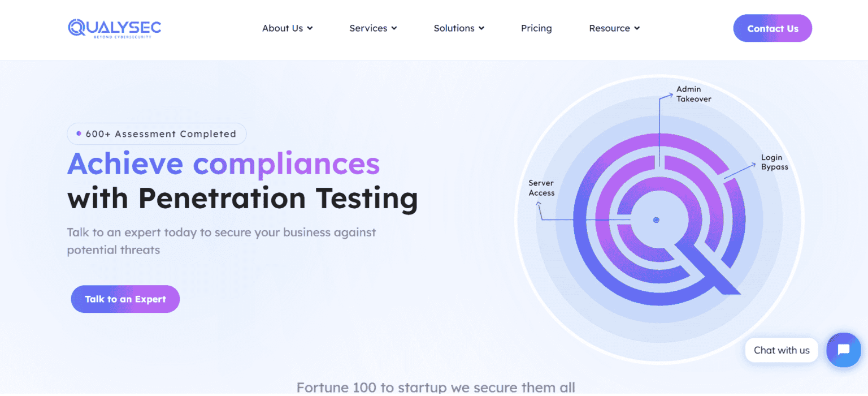Image resolution: width=868 pixels, height=396 pixels.
Task: Click the 600+ Assessment Completed badge
Action: point(157,134)
